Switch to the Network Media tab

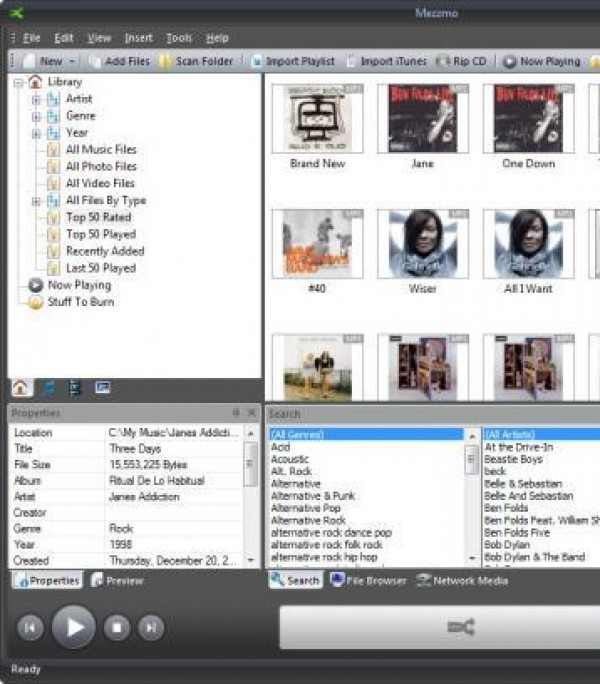462,580
